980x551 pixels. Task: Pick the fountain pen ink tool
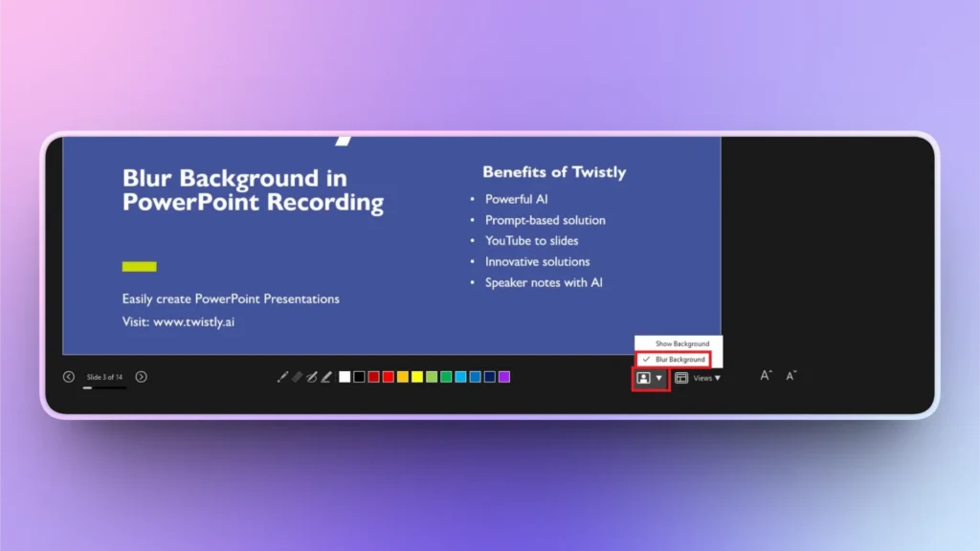click(x=312, y=376)
